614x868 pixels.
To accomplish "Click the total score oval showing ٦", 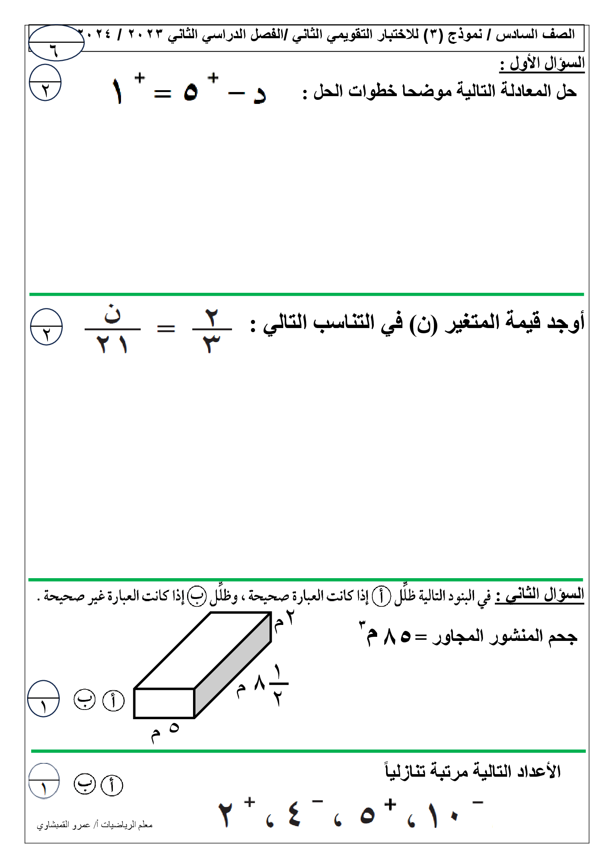I will [x=56, y=43].
